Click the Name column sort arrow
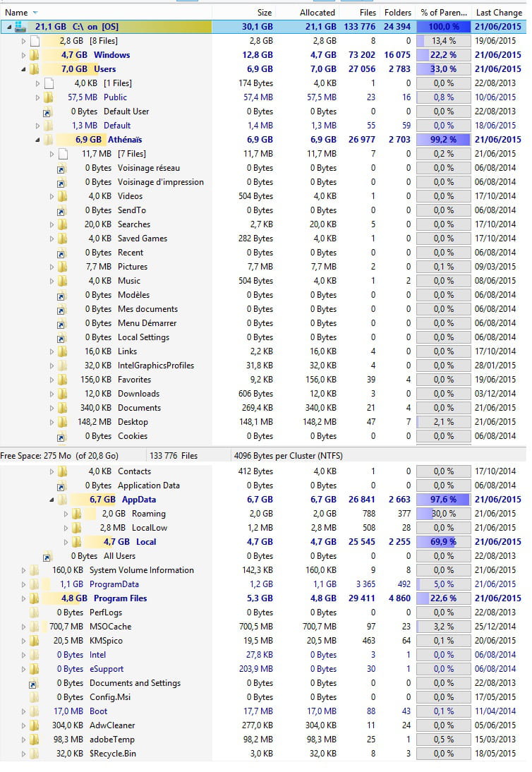This screenshot has height=772, width=532. (35, 13)
